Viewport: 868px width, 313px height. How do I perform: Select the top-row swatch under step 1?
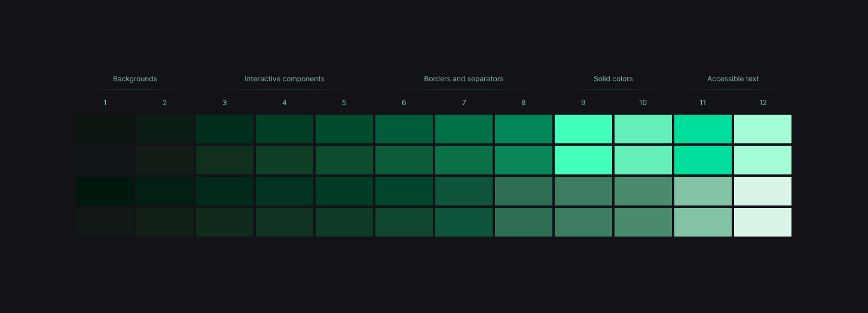pyautogui.click(x=105, y=129)
